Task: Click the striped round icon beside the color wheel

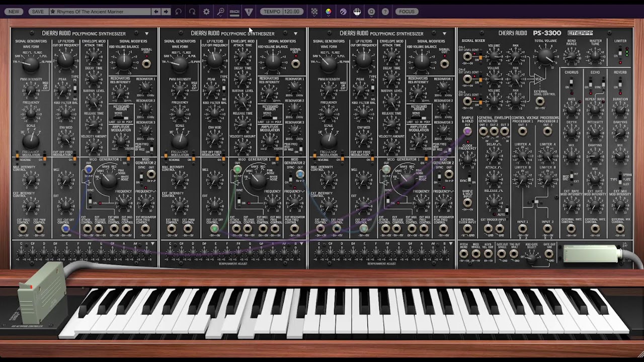Action: [x=343, y=12]
